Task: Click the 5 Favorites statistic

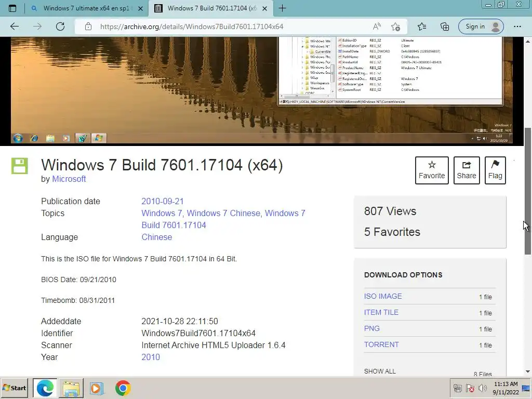Action: pos(392,232)
